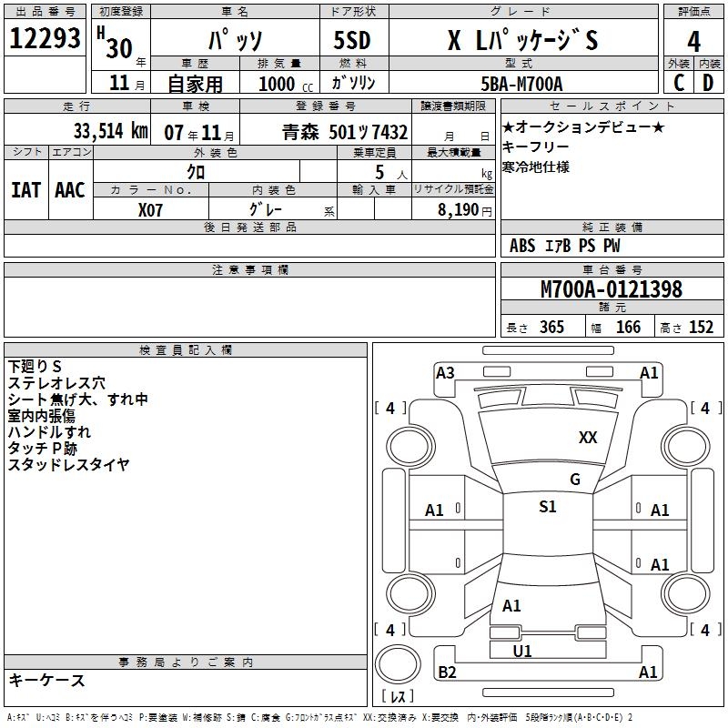Select inspector note 下廻りS
Screen dimensions: 728x728
[35, 367]
